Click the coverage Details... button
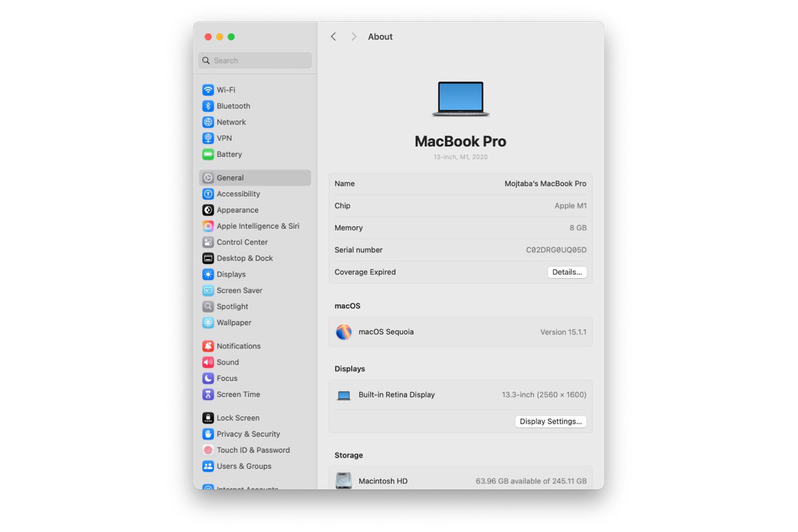This screenshot has width=798, height=532. (567, 272)
